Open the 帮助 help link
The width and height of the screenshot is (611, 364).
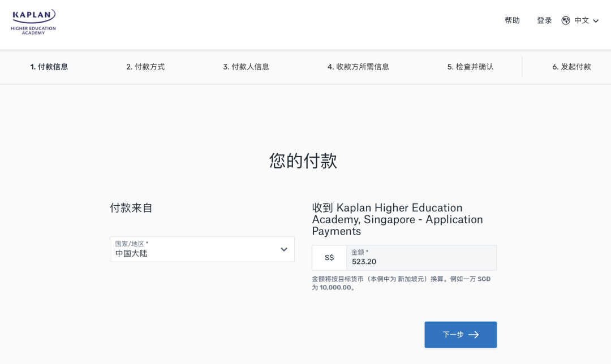[x=511, y=20]
